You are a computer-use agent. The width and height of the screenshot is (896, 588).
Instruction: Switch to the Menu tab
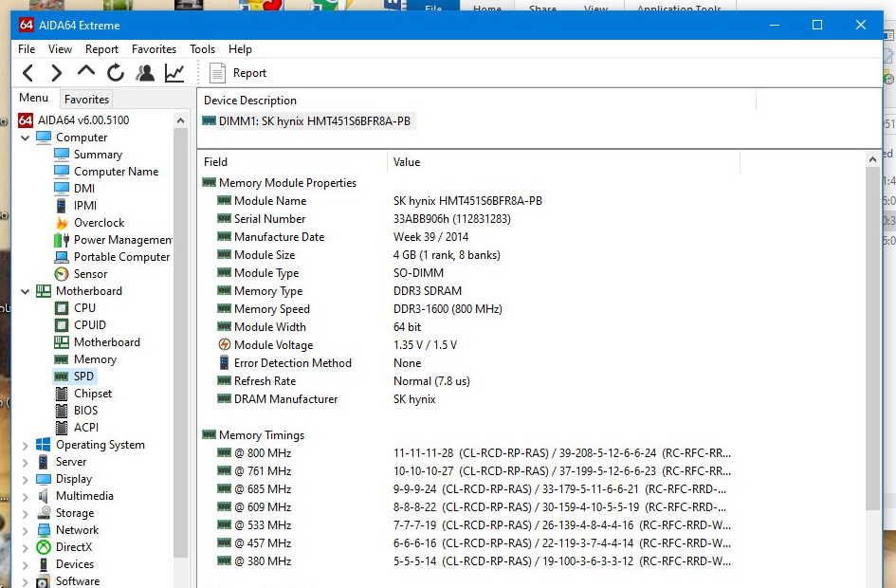point(34,98)
